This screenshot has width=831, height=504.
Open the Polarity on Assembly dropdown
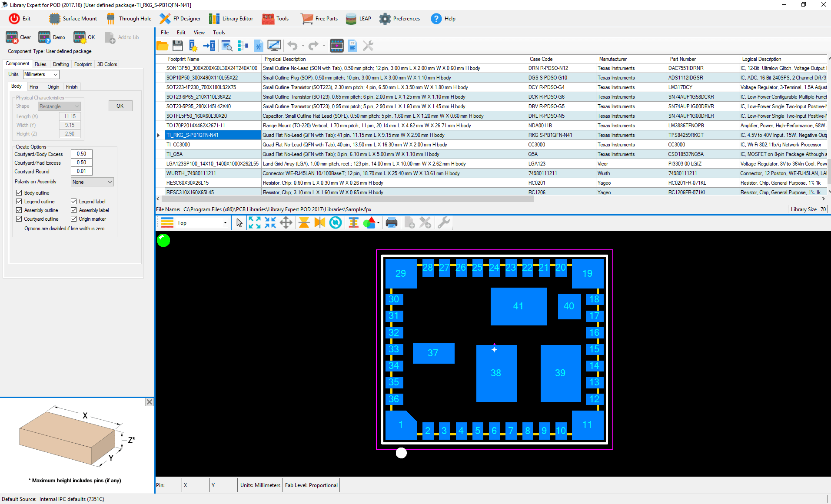(92, 182)
